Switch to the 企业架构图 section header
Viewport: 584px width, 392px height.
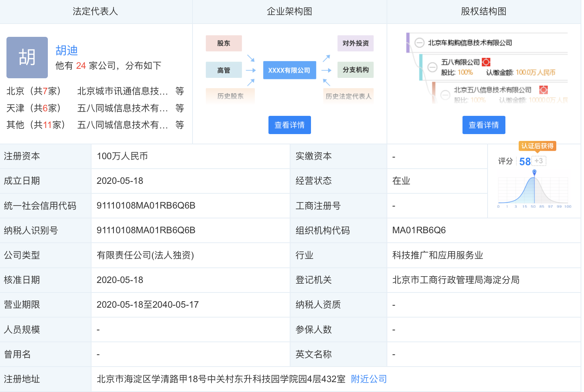[289, 11]
